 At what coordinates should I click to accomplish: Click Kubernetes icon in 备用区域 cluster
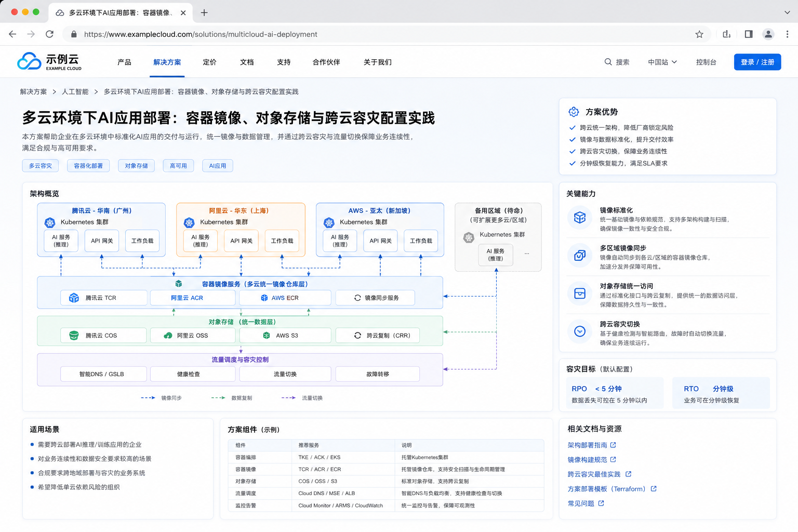(469, 237)
